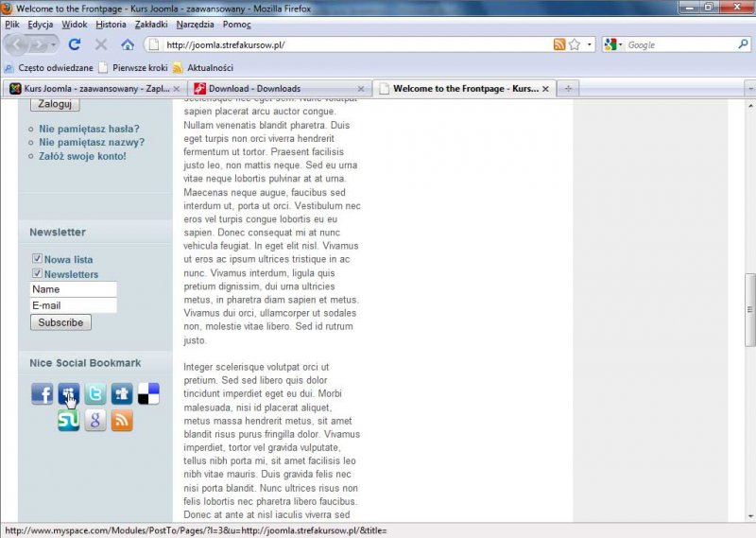Click the Google bookmark icon
Screen dimensions: 756x538
coord(95,421)
